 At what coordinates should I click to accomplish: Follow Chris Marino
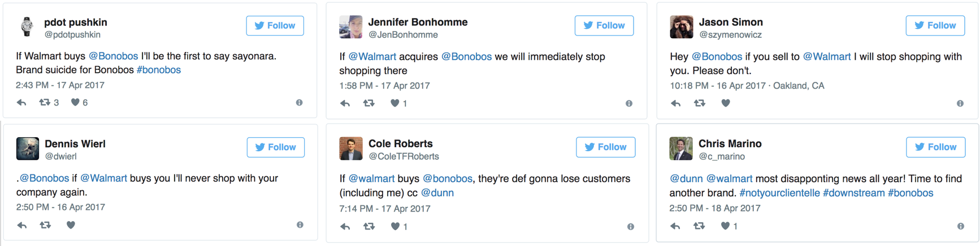pos(935,147)
